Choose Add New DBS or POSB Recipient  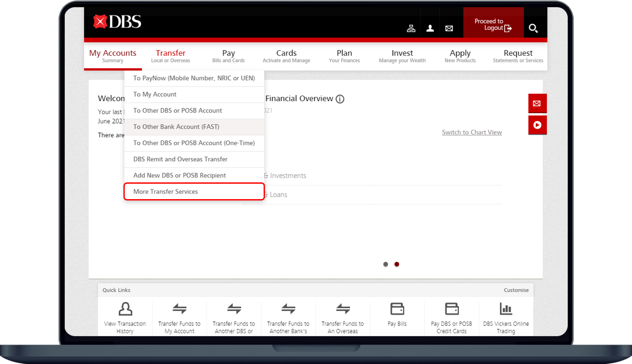(194, 175)
